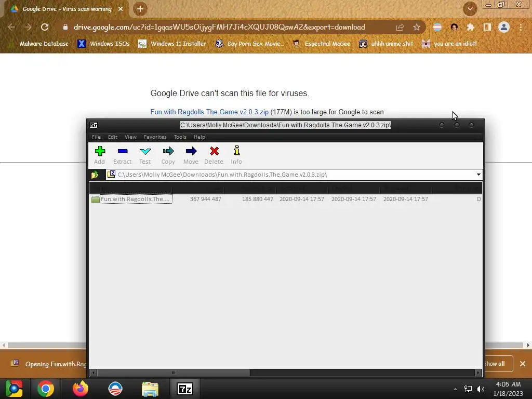Viewport: 532px width, 399px height.
Task: Close the Google Drive tab
Action: pos(121,9)
